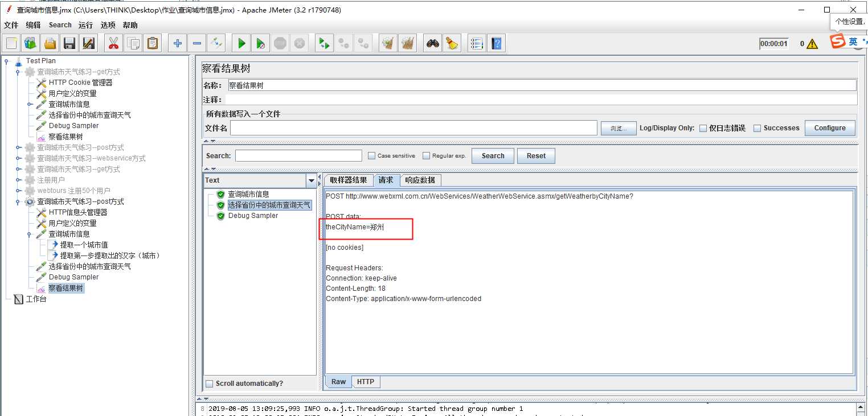Enable the Case sensitive checkbox

pyautogui.click(x=372, y=156)
